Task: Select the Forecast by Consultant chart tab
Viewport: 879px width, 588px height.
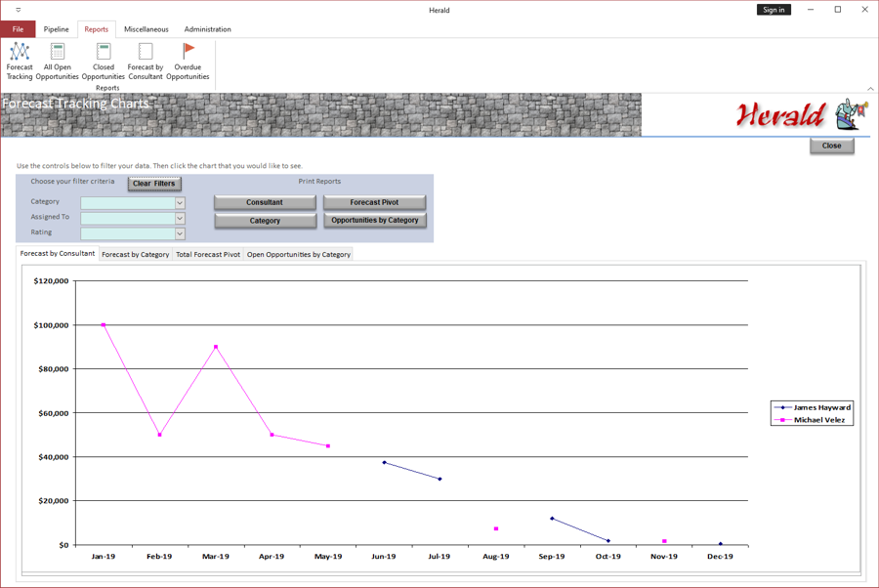Action: 58,253
